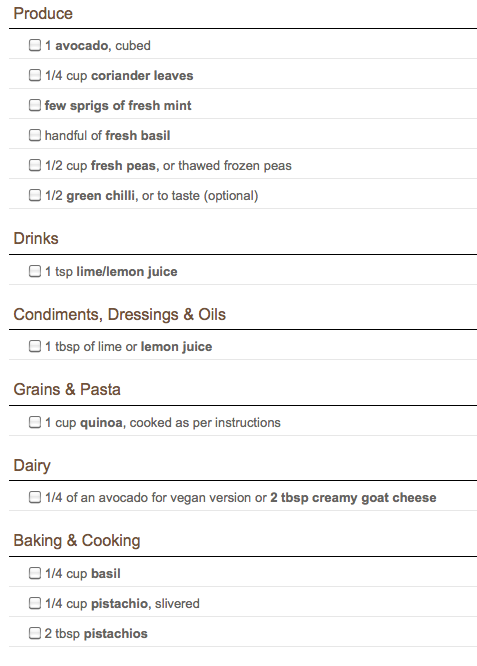
Task: Click the Baking & Cooking heading
Action: click(x=76, y=541)
